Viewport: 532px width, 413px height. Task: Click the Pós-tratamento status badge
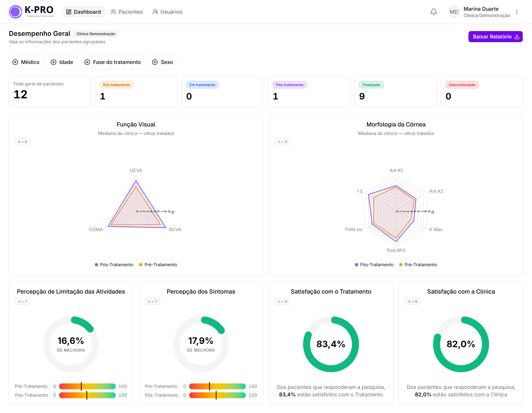(289, 85)
